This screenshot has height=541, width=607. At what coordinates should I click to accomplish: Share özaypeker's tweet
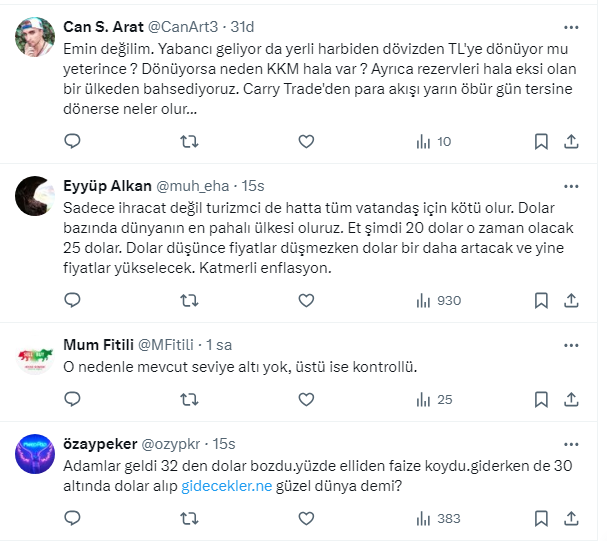pyautogui.click(x=571, y=518)
